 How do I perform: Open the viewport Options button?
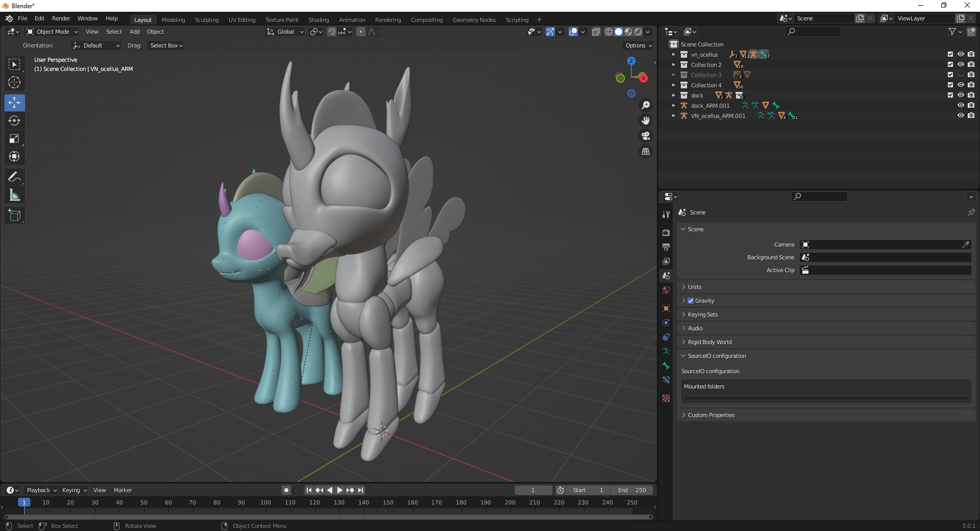[639, 45]
